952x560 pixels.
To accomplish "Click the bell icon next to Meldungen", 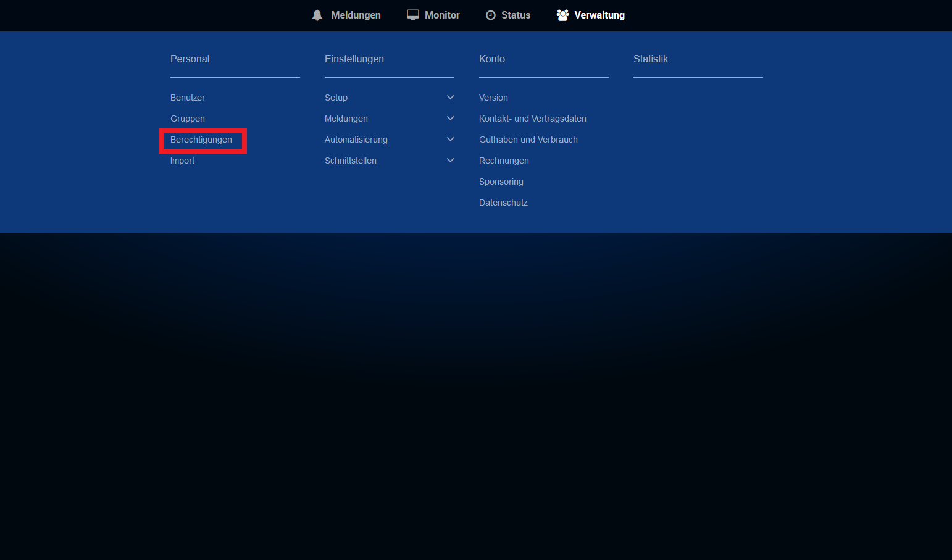I will point(317,15).
